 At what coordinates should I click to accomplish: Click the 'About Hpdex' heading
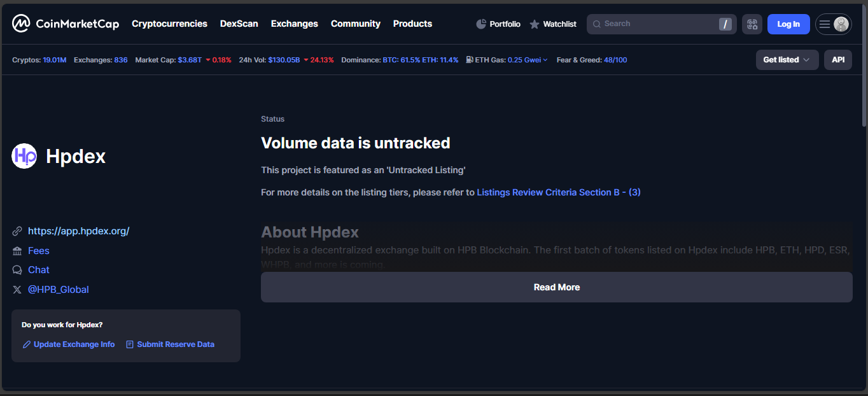(310, 232)
